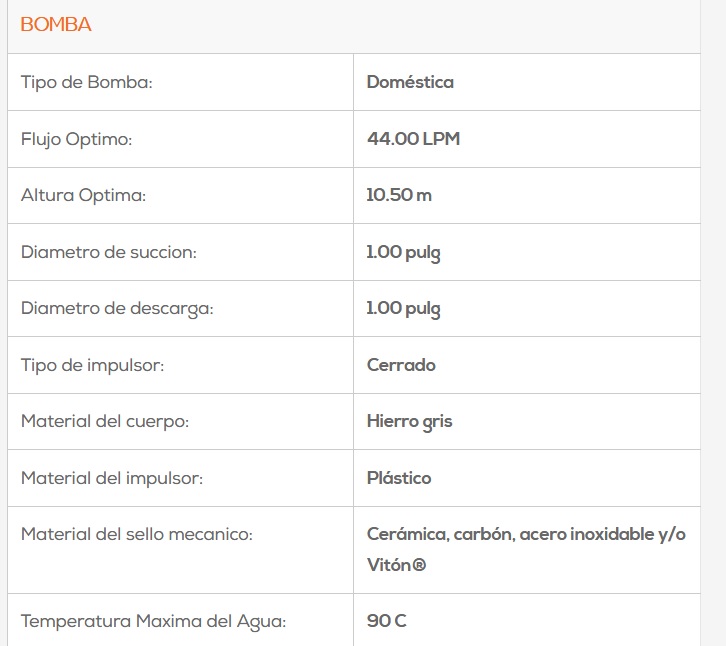Screen dimensions: 726x646
Task: Select the 'Plástico' impeller material value
Action: [399, 478]
